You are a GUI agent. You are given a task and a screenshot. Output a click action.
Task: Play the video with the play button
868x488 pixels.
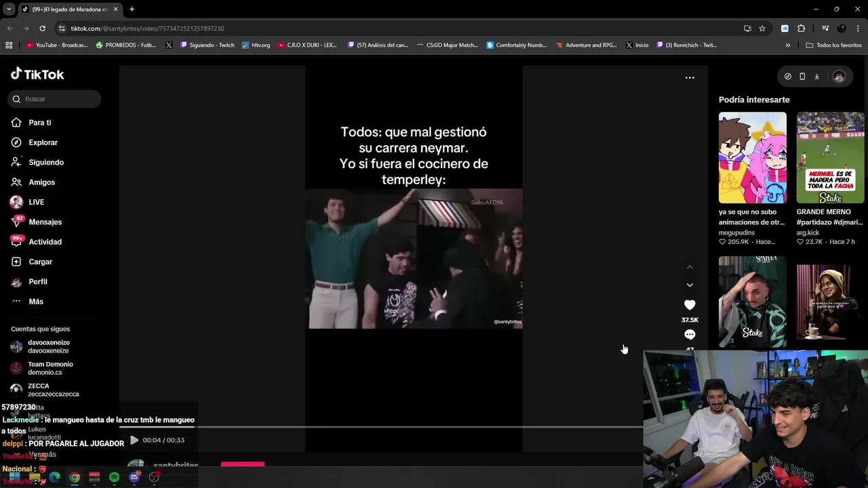(x=134, y=440)
